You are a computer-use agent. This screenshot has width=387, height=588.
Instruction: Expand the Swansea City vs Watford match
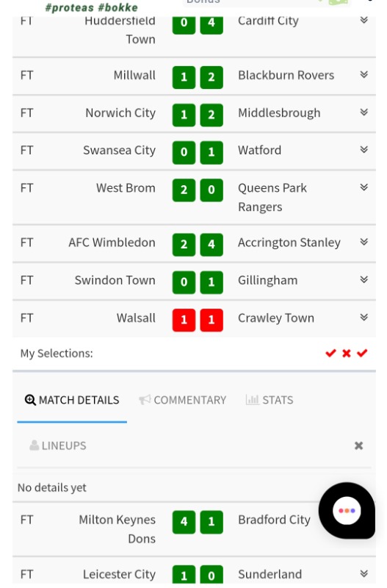pyautogui.click(x=364, y=150)
